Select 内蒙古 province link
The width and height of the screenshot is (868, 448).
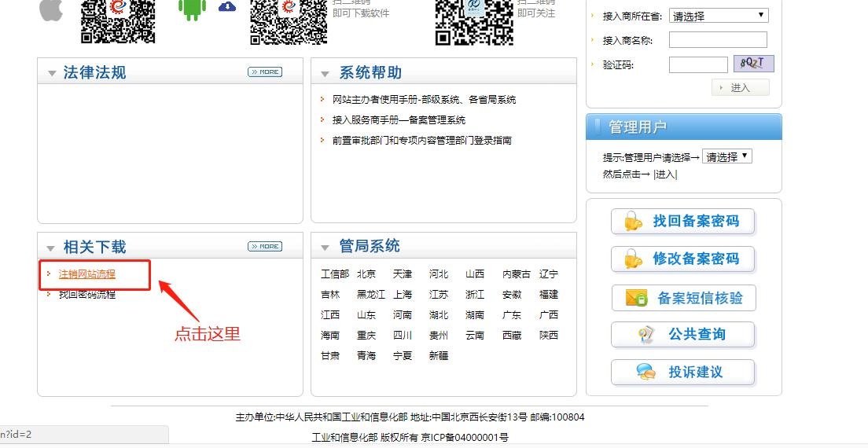click(516, 274)
